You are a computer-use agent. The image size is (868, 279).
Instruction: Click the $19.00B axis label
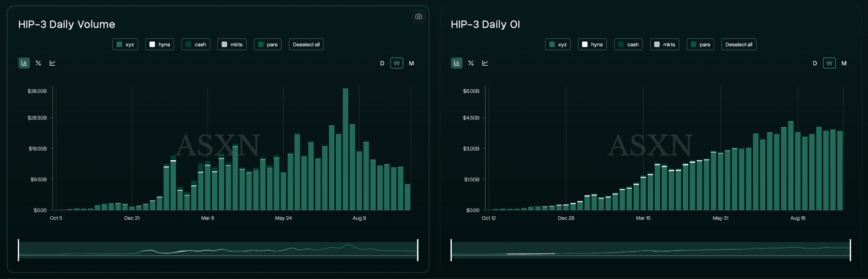(x=38, y=149)
